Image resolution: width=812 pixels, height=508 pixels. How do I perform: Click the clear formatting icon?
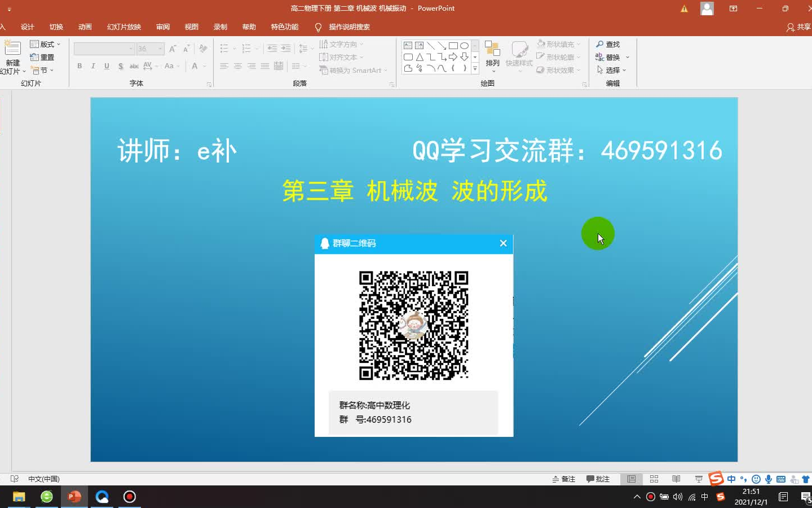click(203, 49)
